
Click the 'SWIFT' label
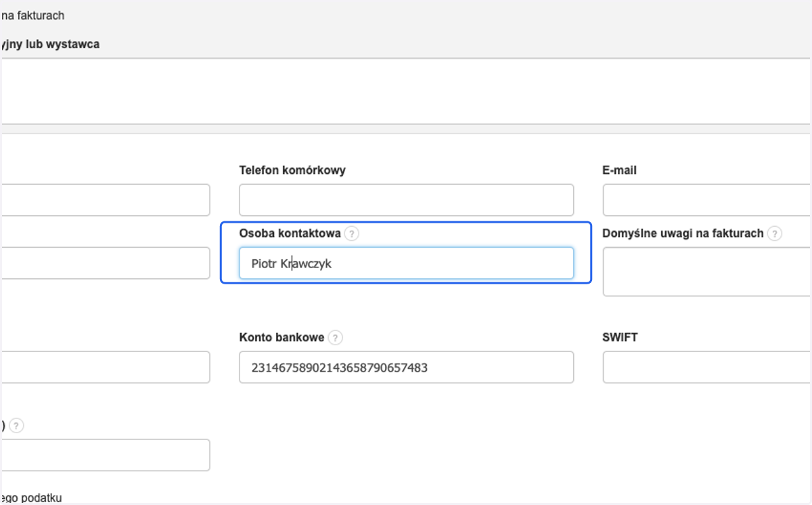[x=621, y=337]
